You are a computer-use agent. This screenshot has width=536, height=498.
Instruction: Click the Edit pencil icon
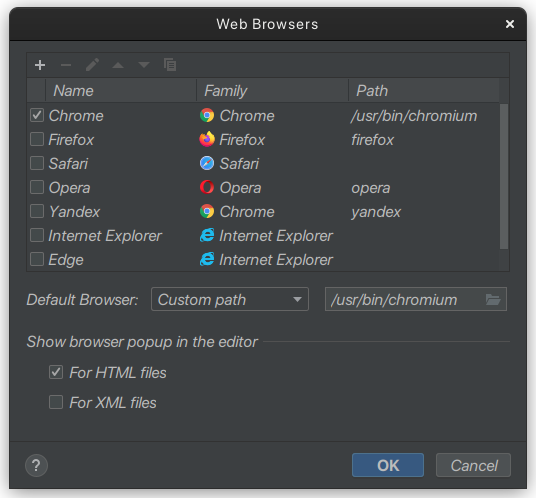click(92, 65)
